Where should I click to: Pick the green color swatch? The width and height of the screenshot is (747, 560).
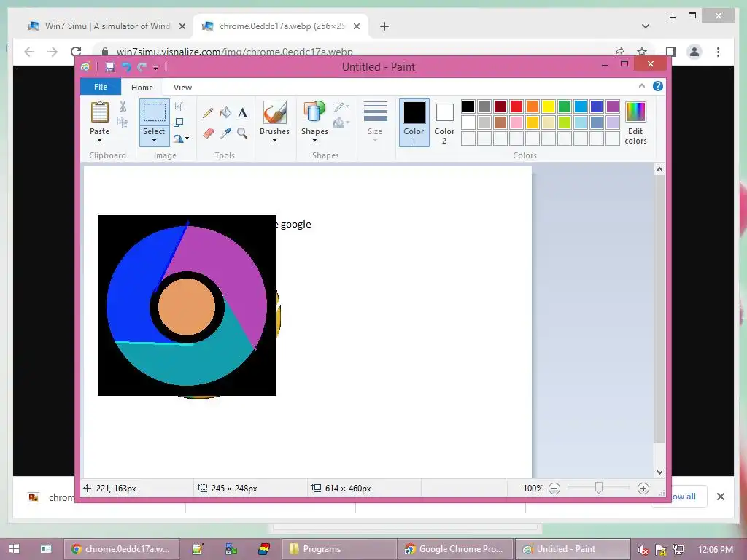[x=565, y=106]
